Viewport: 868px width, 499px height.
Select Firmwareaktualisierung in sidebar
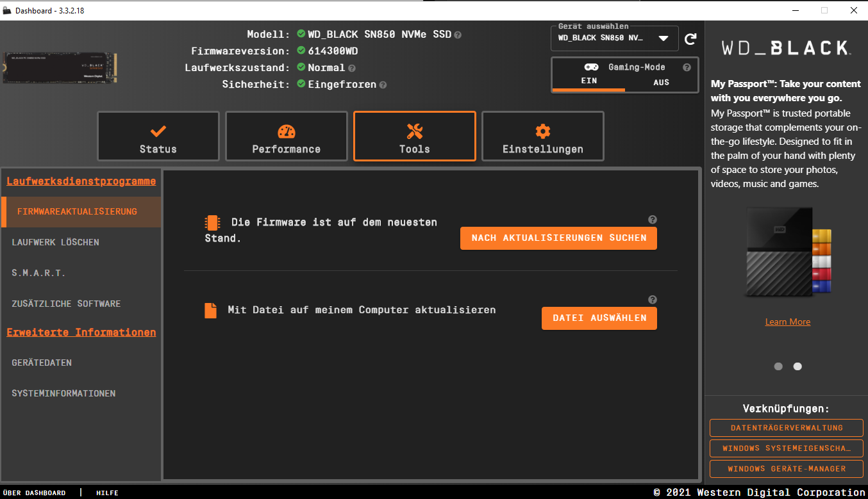click(x=81, y=211)
